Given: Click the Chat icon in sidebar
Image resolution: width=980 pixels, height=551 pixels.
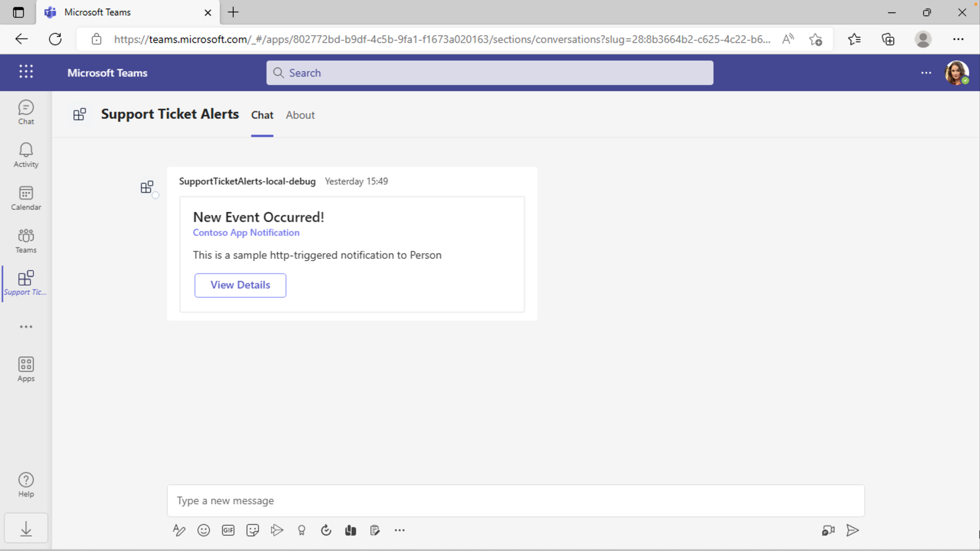Looking at the screenshot, I should (26, 112).
